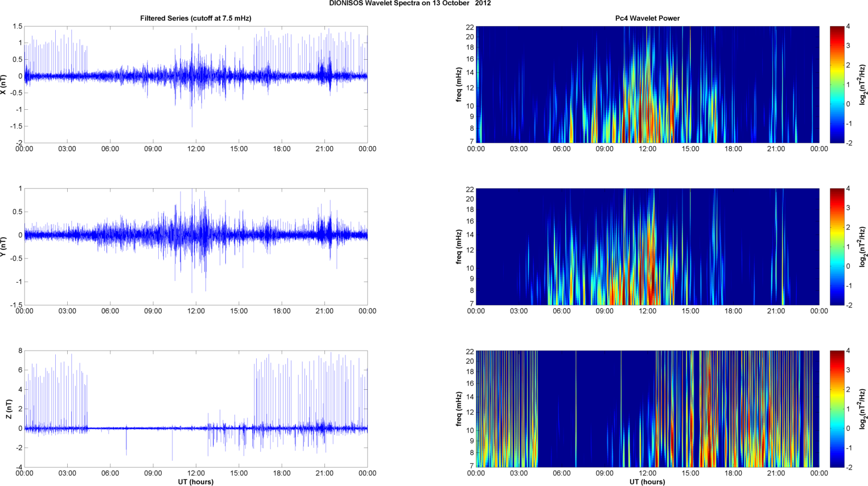
Task: Click the middle wavelet power spectrogram
Action: point(647,246)
